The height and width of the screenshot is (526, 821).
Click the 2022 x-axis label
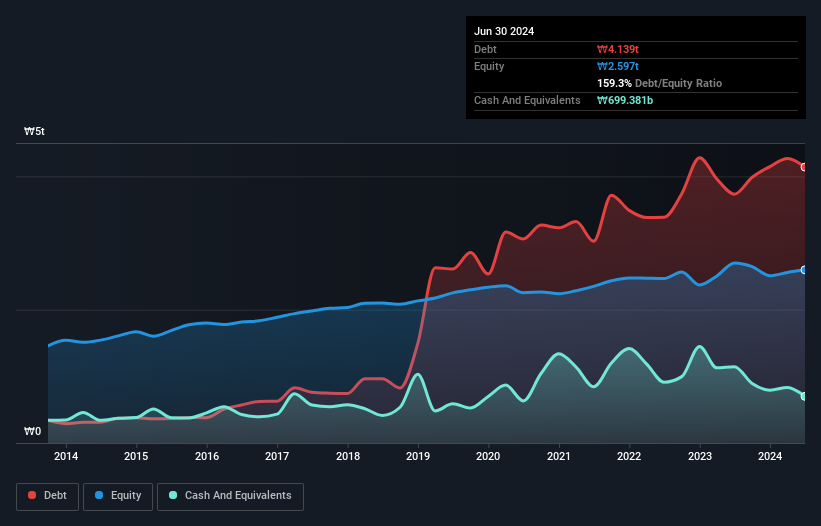pos(629,456)
